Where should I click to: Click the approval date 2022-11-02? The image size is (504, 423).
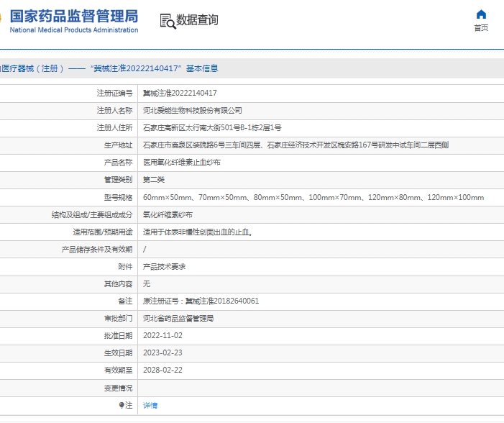click(162, 336)
